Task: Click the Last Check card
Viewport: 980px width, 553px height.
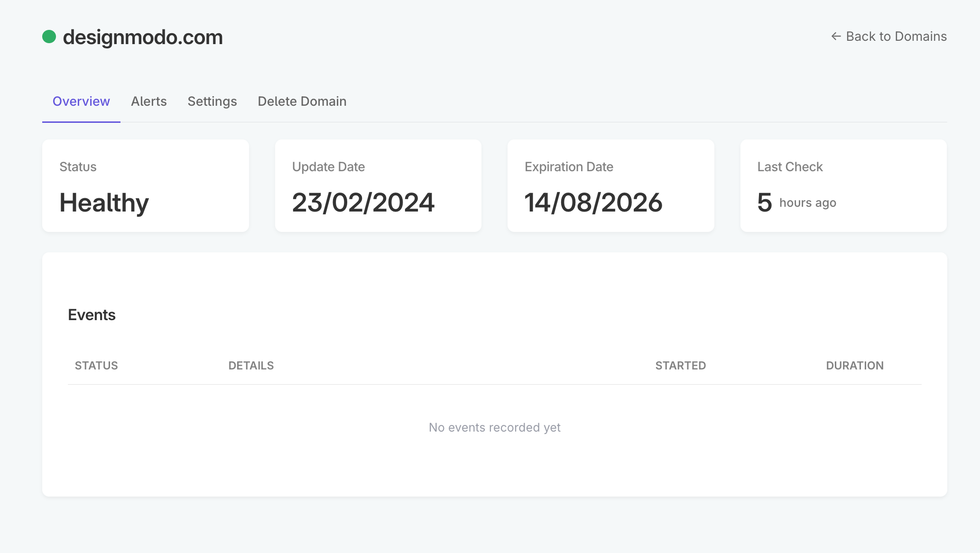Action: tap(843, 185)
